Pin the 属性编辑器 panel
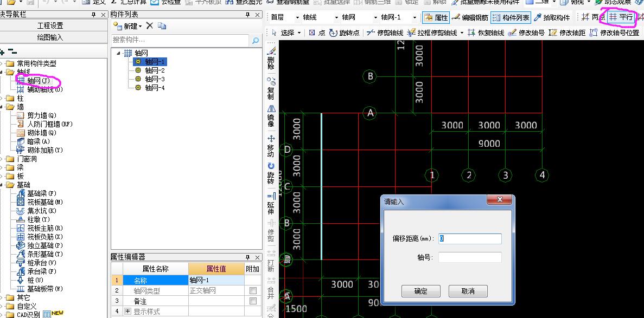Screen dimensions: 644x318 pos(247,257)
